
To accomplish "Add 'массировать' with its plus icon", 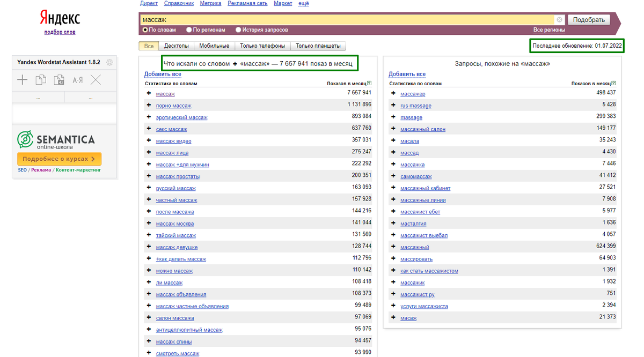I will [x=393, y=258].
